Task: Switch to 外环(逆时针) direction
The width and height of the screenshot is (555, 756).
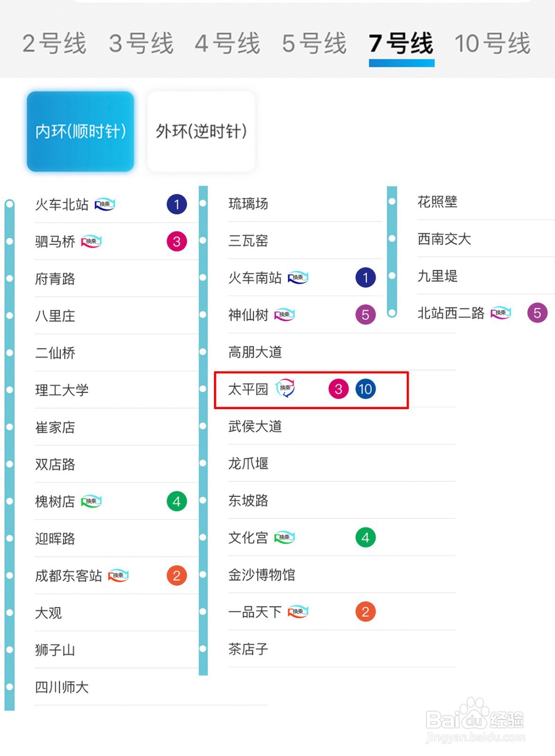Action: coord(201,132)
